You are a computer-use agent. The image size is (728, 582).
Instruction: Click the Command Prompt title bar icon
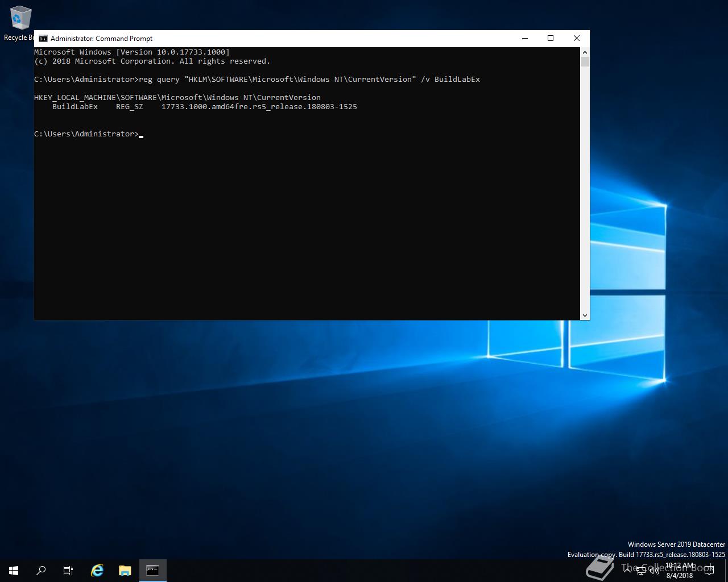(x=43, y=39)
